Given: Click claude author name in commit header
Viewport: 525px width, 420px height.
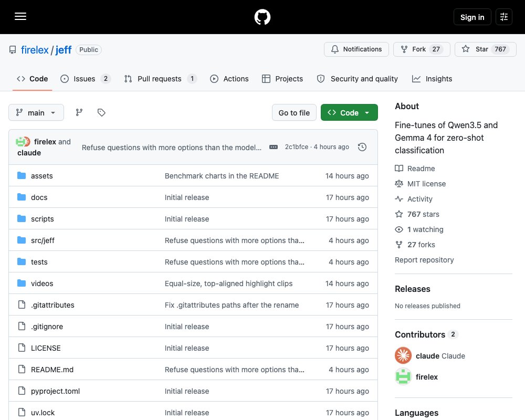Looking at the screenshot, I should point(29,153).
